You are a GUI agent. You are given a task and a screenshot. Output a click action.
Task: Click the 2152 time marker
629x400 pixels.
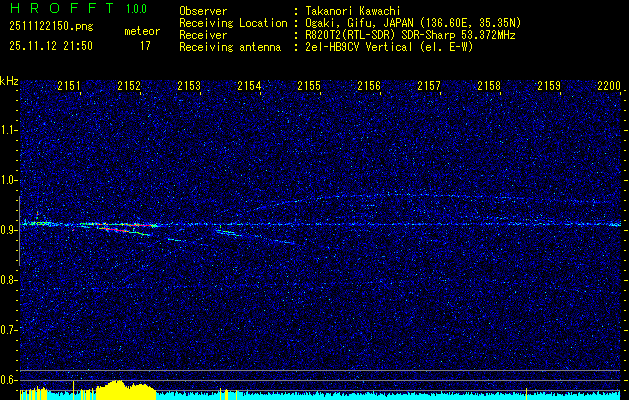128,87
